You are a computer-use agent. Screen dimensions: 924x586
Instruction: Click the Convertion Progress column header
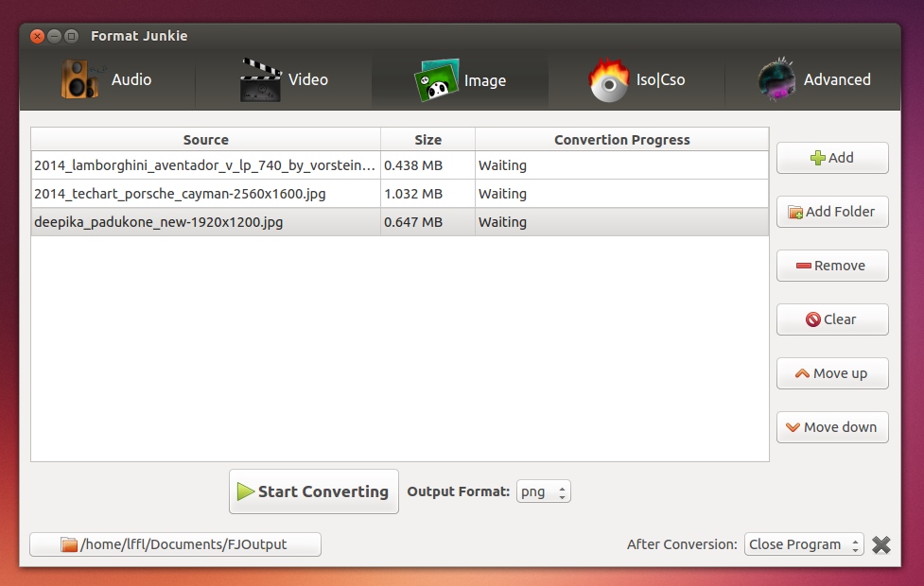[621, 140]
